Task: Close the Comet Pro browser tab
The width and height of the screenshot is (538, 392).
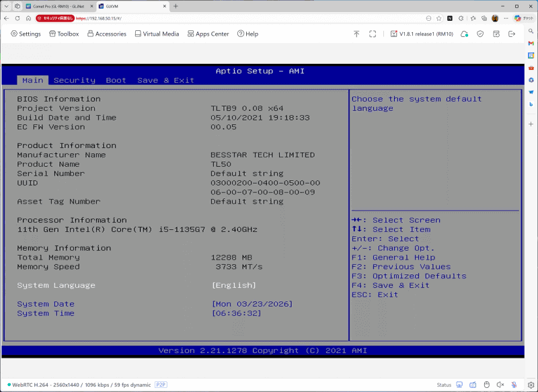Action: [x=91, y=6]
